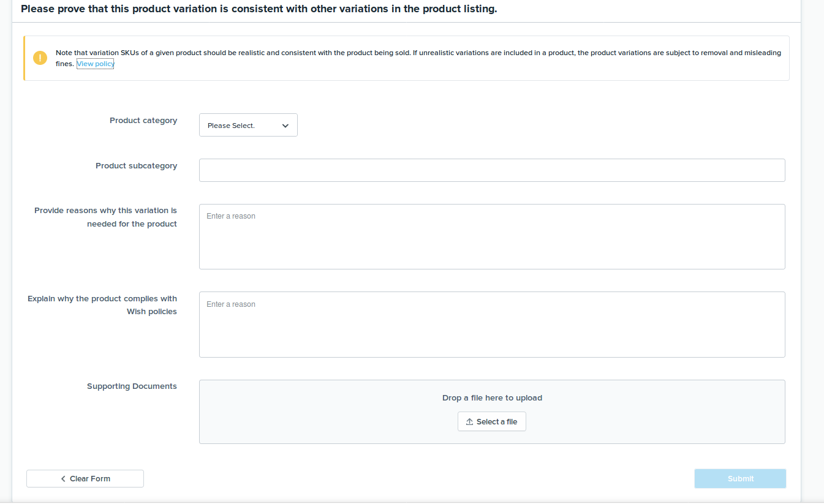This screenshot has width=824, height=504.
Task: Click the yellow warning exclamation icon
Action: click(40, 58)
